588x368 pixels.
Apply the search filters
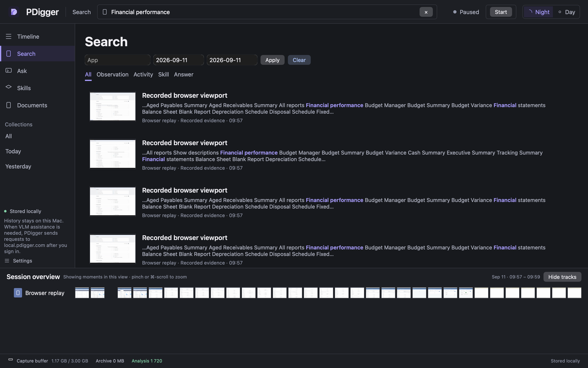click(272, 60)
